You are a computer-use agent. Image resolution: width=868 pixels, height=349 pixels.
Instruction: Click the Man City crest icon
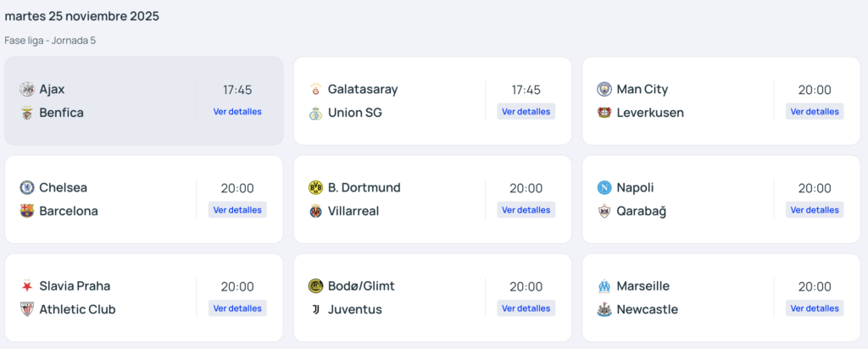point(604,89)
